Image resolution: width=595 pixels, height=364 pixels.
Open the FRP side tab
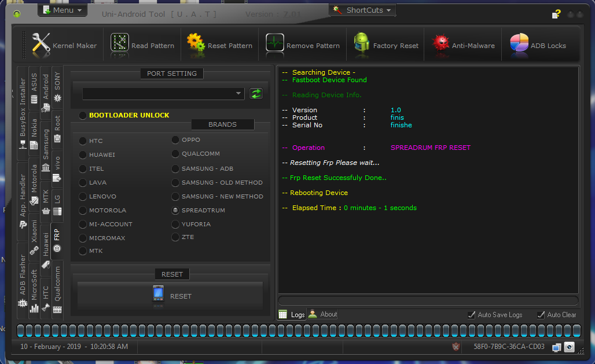point(57,241)
